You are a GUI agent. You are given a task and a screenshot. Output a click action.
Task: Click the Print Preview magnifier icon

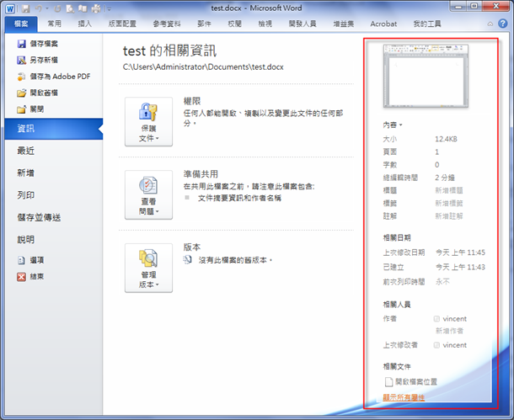point(70,9)
